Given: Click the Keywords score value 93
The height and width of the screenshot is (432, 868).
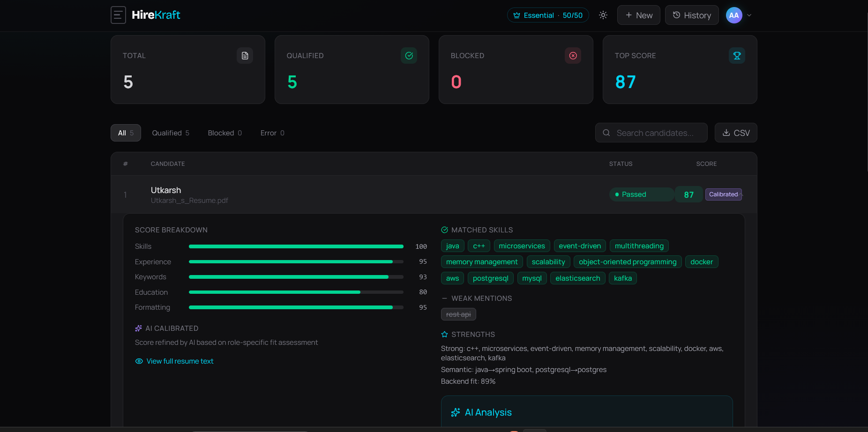Looking at the screenshot, I should click(x=423, y=277).
